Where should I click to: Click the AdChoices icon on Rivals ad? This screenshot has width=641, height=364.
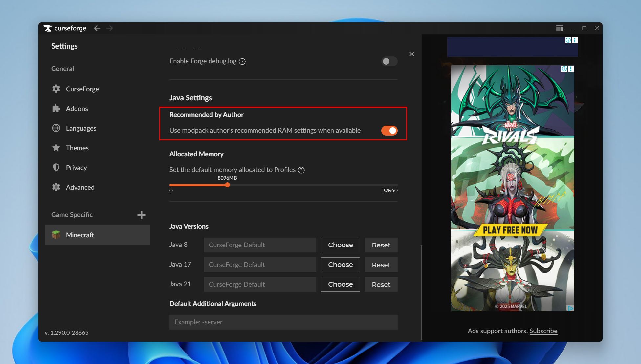(x=570, y=308)
